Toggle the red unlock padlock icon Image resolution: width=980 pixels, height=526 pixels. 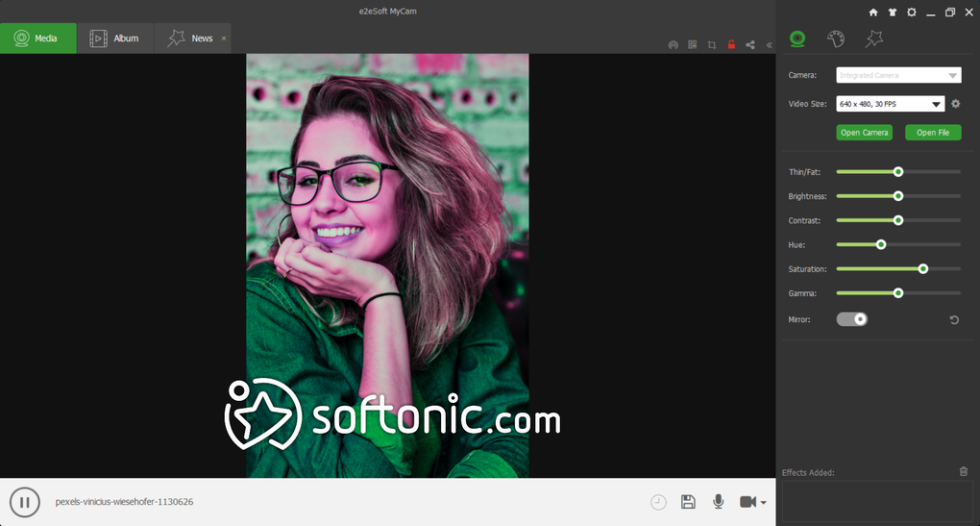(x=731, y=44)
